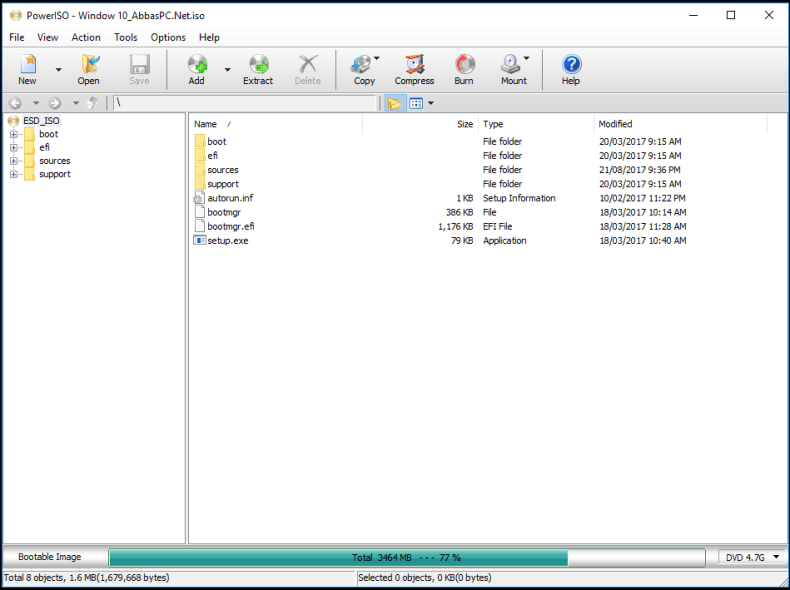Expand the efi folder in tree

14,148
